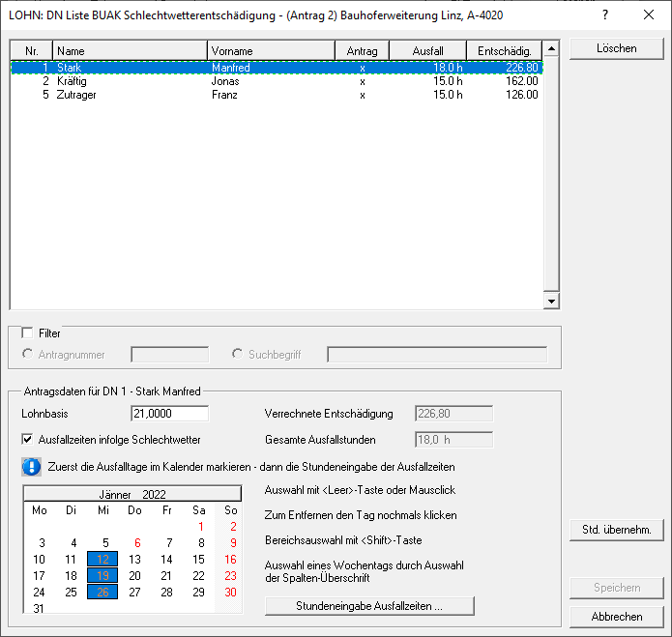Sort list by the Entschädig. column header
Viewport: 672px width, 637px height.
click(x=504, y=50)
